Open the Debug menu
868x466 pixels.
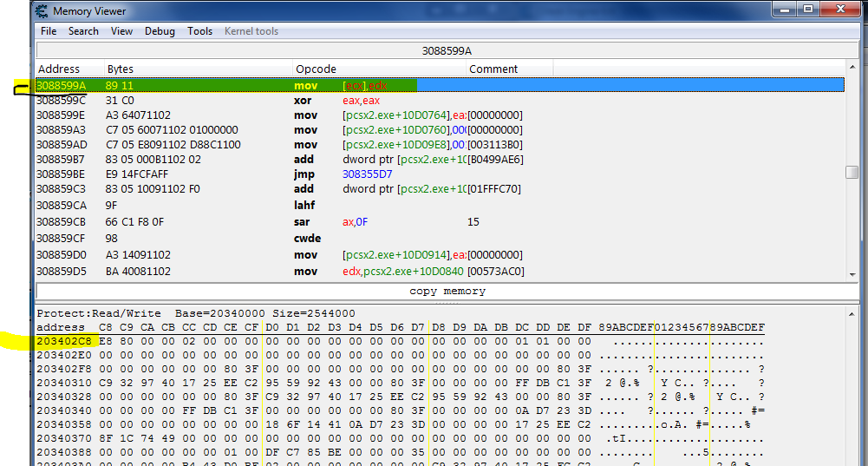pos(160,31)
